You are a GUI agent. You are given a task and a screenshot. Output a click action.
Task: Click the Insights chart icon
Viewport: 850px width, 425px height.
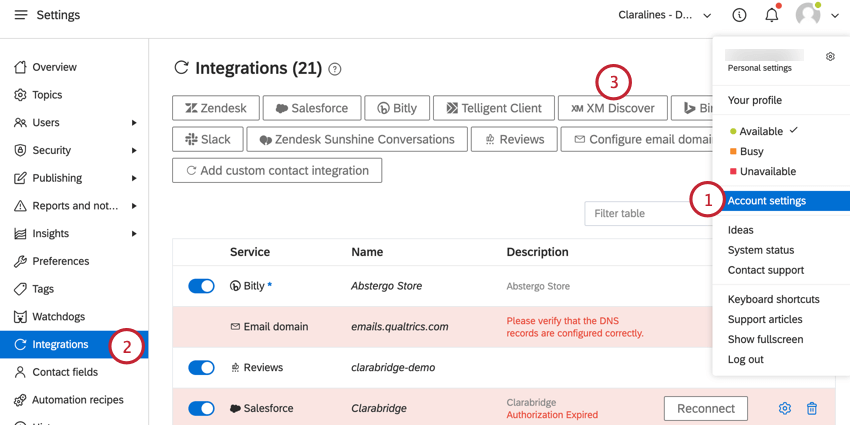click(x=20, y=234)
